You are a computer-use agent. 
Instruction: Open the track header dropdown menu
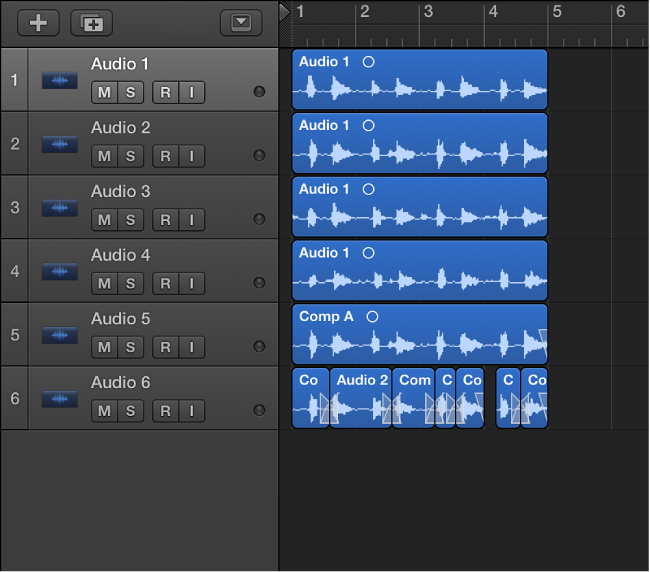[x=240, y=23]
